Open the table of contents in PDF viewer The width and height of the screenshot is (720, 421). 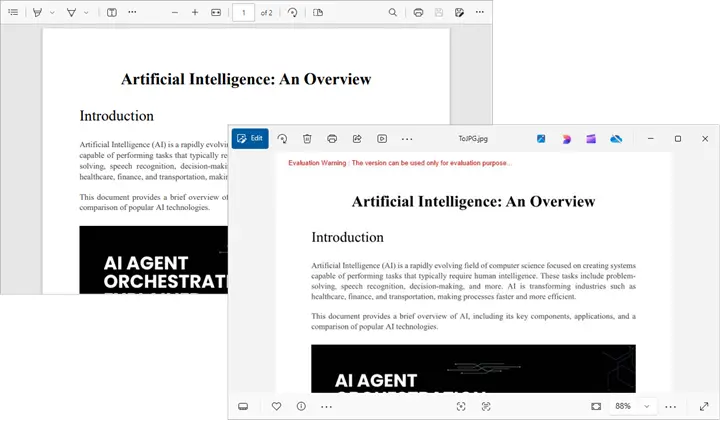pyautogui.click(x=13, y=12)
